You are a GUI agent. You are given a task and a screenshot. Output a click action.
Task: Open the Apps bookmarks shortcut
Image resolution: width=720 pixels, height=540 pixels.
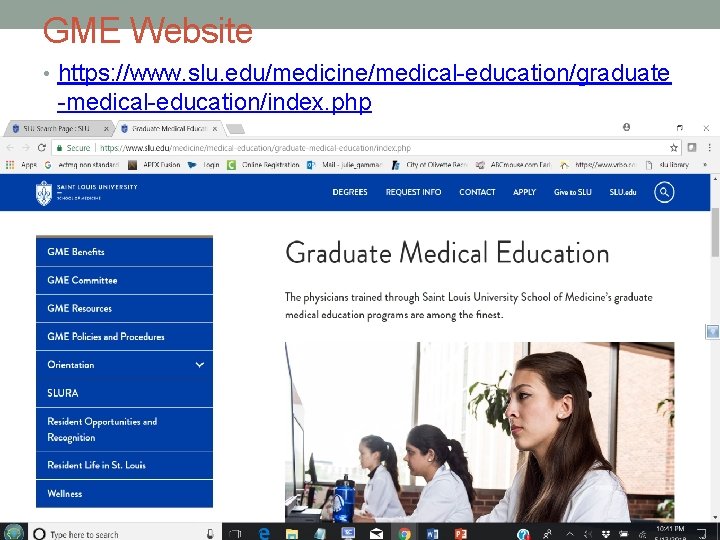[x=21, y=165]
